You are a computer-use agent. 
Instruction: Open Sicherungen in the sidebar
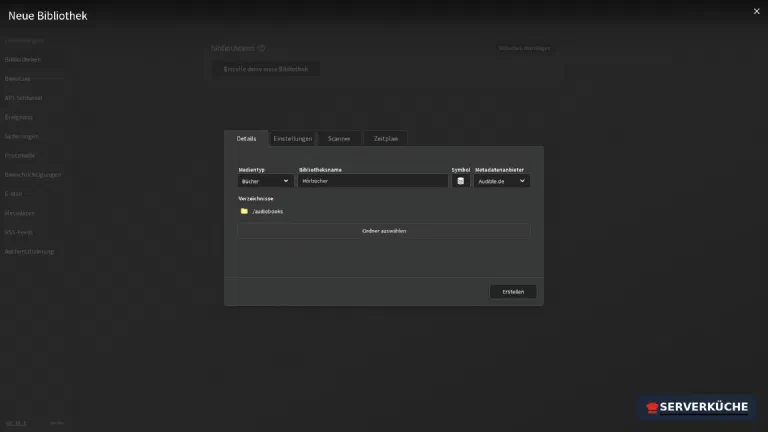click(x=22, y=136)
